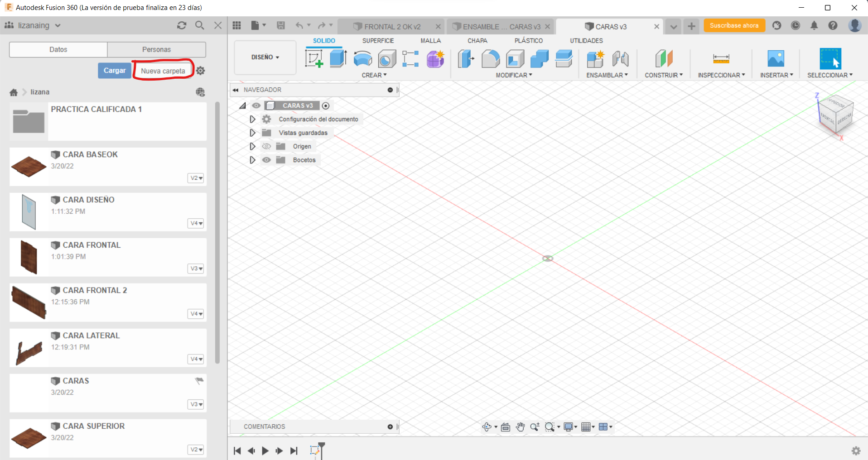The height and width of the screenshot is (460, 868).
Task: Switch to the MALLA tab
Action: tap(430, 41)
